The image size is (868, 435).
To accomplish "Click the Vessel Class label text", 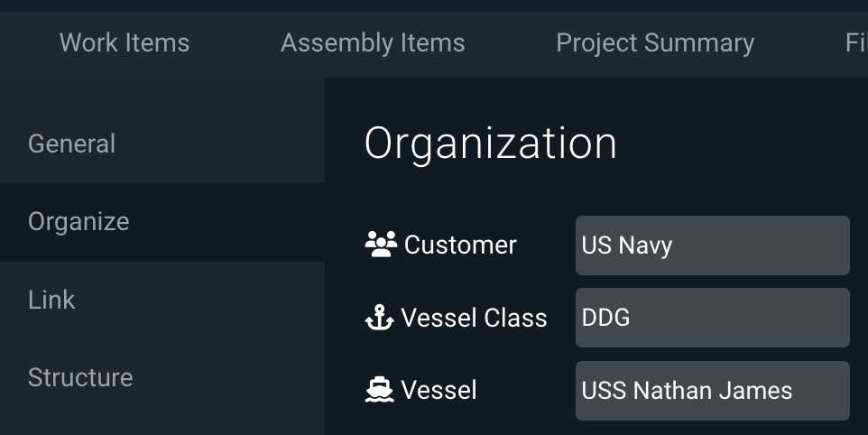I will pos(474,318).
